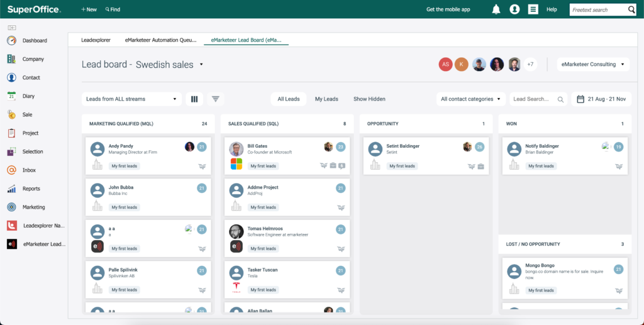Open the Help menu
Screen dimensions: 644x325
coord(552,9)
